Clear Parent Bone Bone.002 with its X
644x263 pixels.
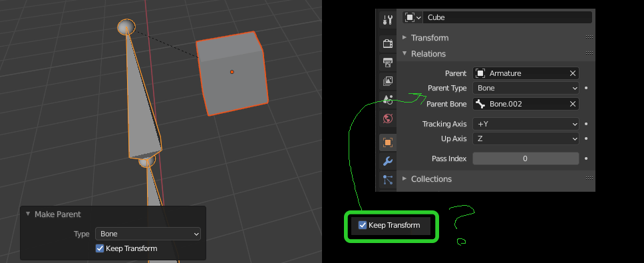tap(573, 104)
